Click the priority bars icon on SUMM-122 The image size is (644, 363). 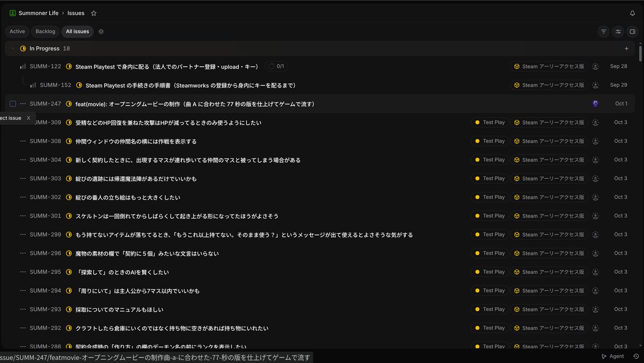tap(23, 67)
